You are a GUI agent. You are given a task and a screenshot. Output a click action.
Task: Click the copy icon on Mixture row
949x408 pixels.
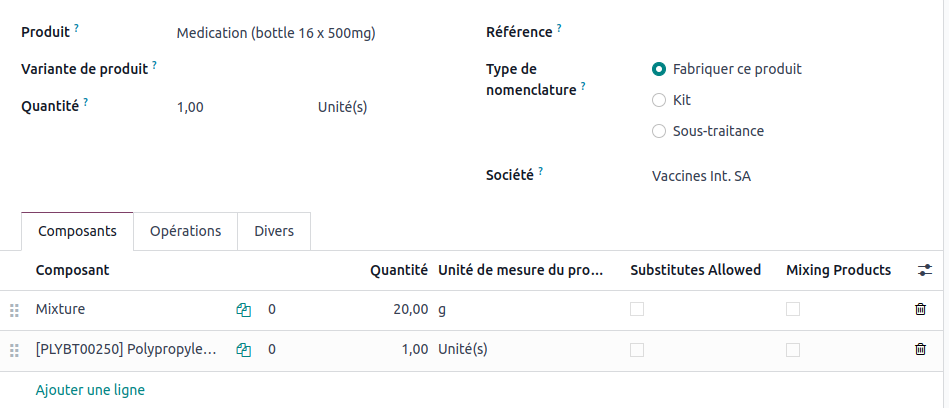(243, 310)
